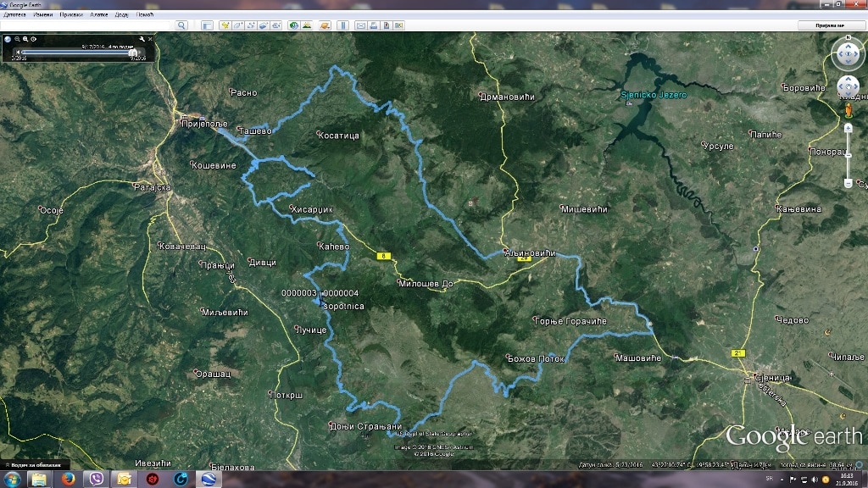The width and height of the screenshot is (868, 488).
Task: Click the zoom out minus button
Action: (848, 183)
